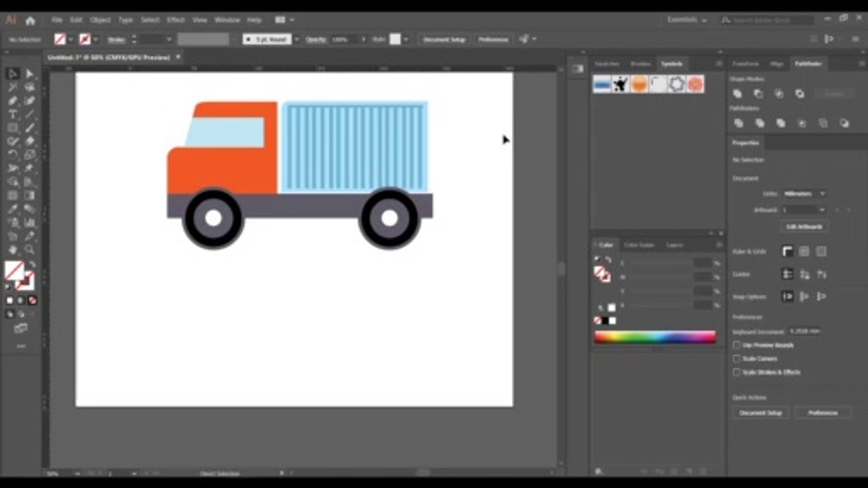Screen dimensions: 868x488
Task: Select the Type tool
Action: [x=12, y=114]
